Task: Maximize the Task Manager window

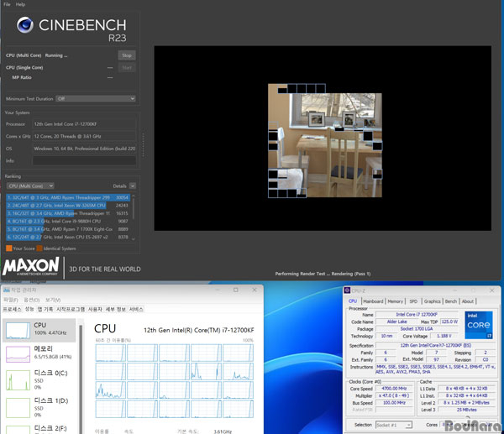Action: pyautogui.click(x=236, y=290)
